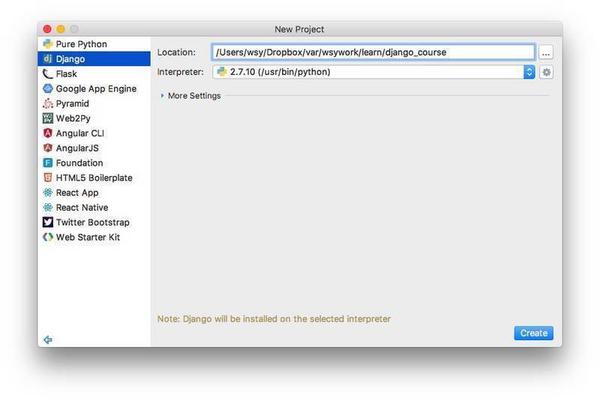Click the HTML5 Boilerplate icon
The width and height of the screenshot is (600, 401).
(47, 178)
